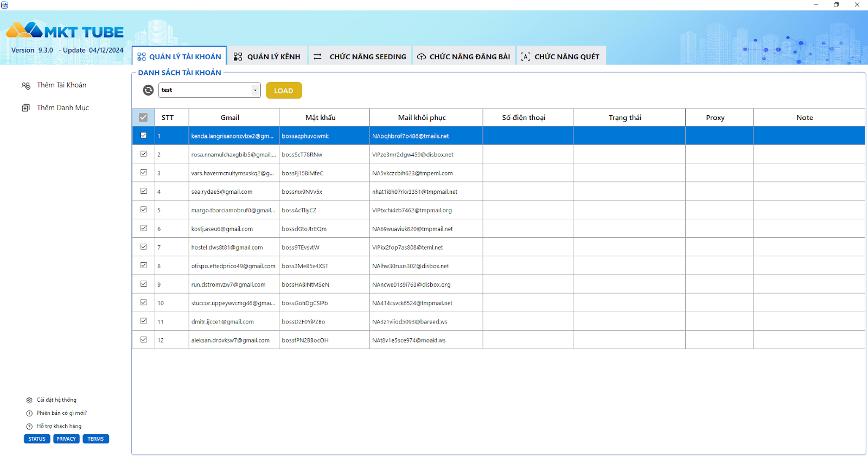The width and height of the screenshot is (868, 456).
Task: Uncheck the row 1 checkbox
Action: click(144, 135)
